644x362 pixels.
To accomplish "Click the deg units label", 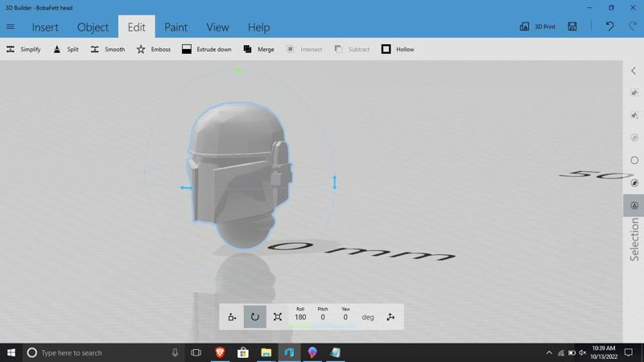I will pyautogui.click(x=368, y=317).
